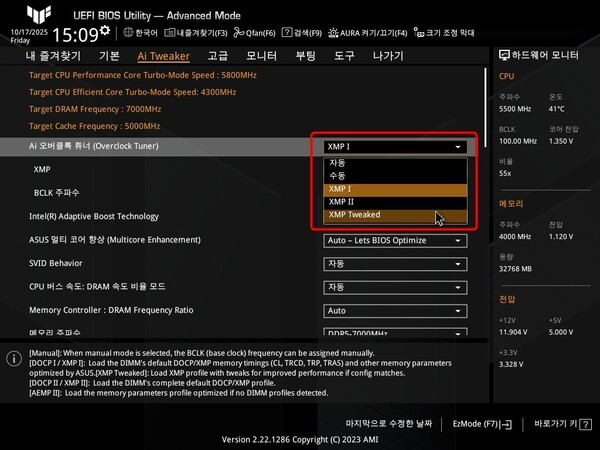Click the hardware monitor screen icon

[504, 55]
